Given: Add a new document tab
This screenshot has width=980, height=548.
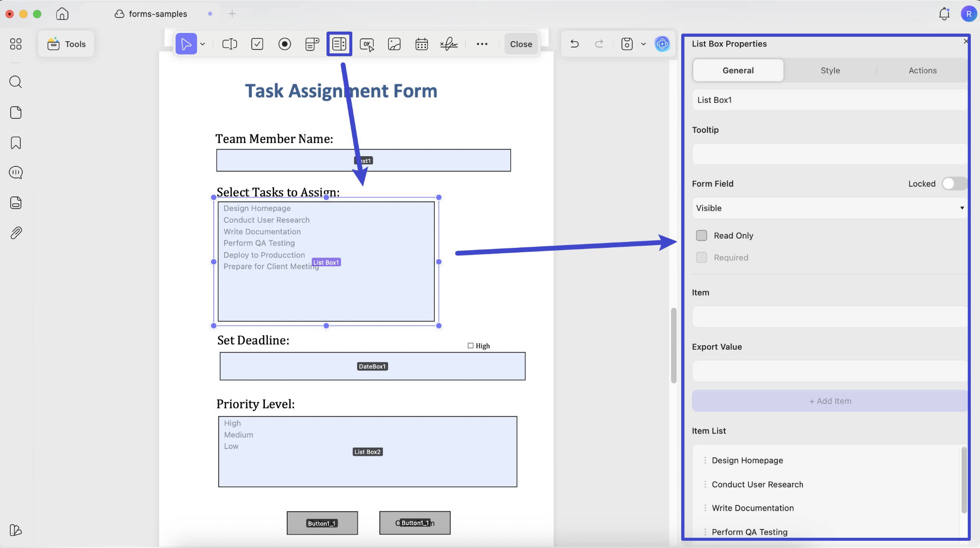Looking at the screenshot, I should pos(232,14).
